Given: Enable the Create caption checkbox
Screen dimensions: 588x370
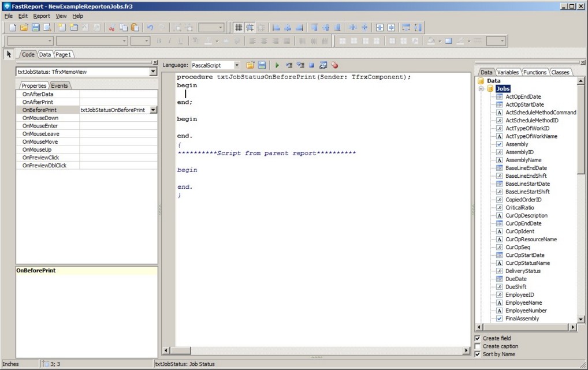Looking at the screenshot, I should click(x=478, y=346).
